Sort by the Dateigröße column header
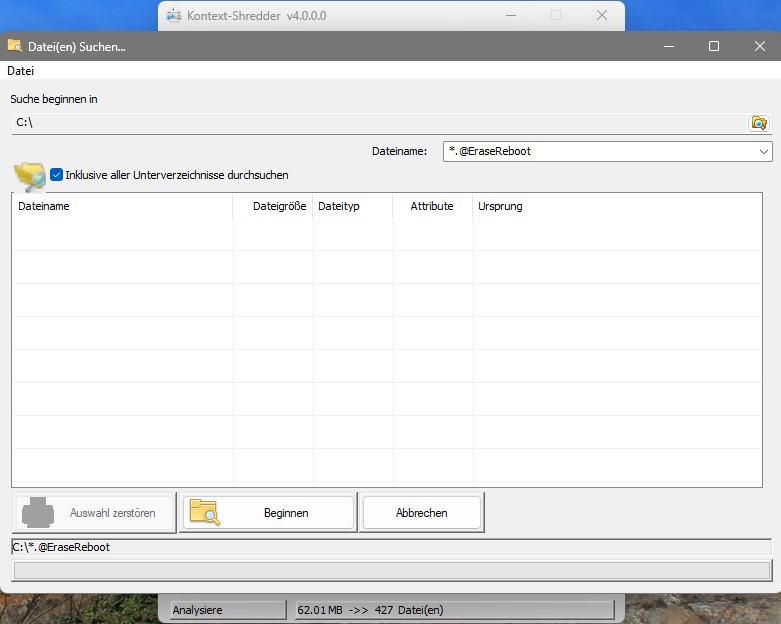This screenshot has width=781, height=624. [x=273, y=206]
